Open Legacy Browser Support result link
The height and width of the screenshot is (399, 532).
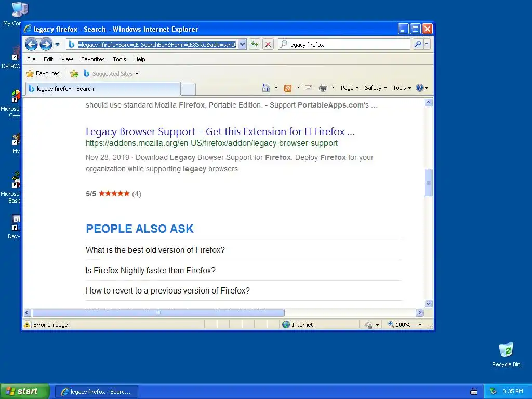click(220, 131)
